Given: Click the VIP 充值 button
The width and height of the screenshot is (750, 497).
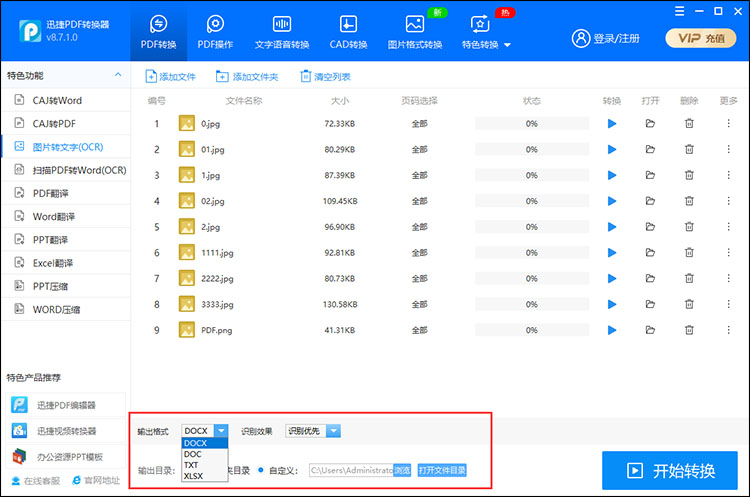Looking at the screenshot, I should tap(701, 38).
